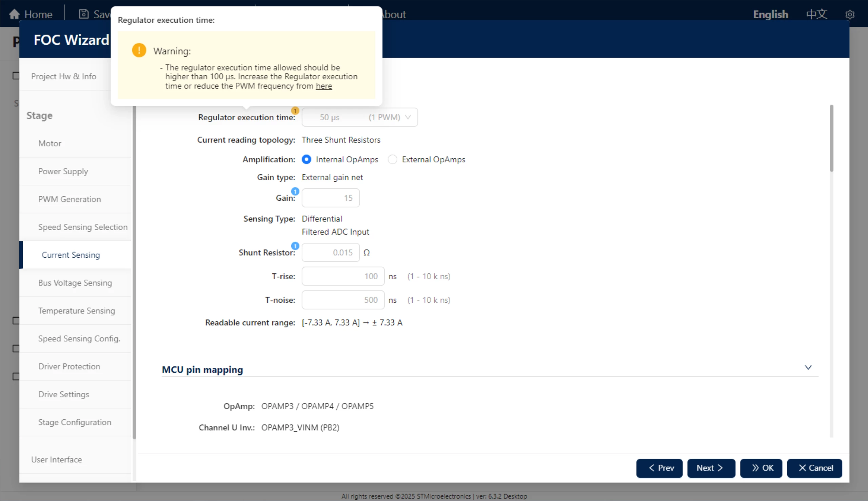Click the Next button
Viewport: 868px width, 501px height.
(711, 468)
